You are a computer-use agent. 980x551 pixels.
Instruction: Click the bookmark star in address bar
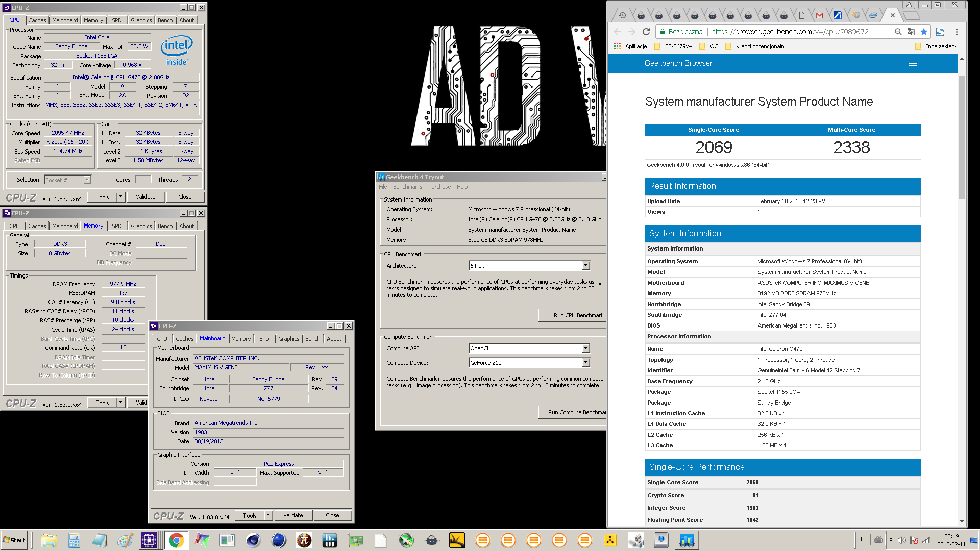click(x=924, y=32)
